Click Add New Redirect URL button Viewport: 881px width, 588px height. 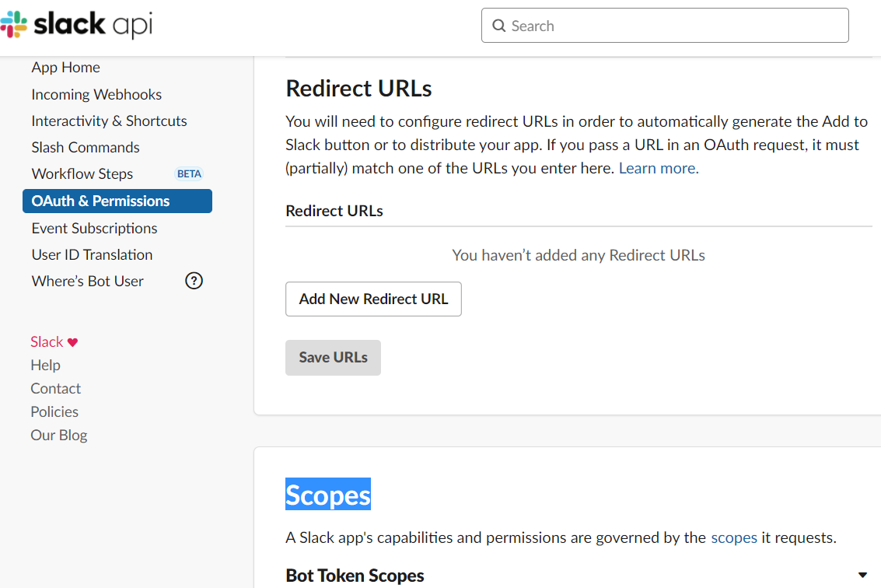[x=374, y=299]
